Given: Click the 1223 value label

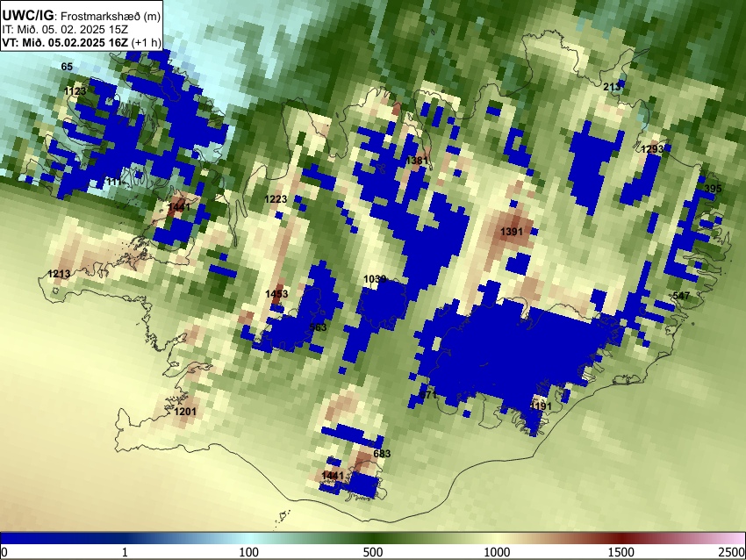Looking at the screenshot, I should (x=276, y=199).
